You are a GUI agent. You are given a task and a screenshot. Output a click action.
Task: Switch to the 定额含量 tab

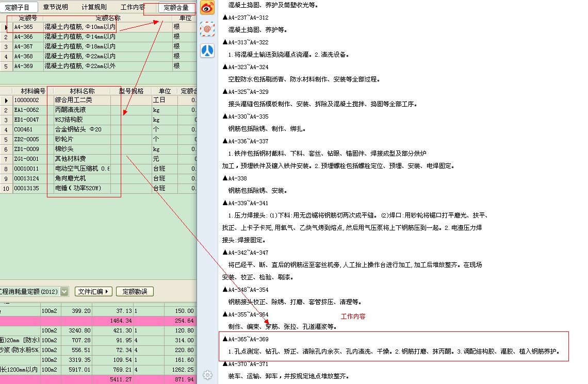(x=176, y=7)
